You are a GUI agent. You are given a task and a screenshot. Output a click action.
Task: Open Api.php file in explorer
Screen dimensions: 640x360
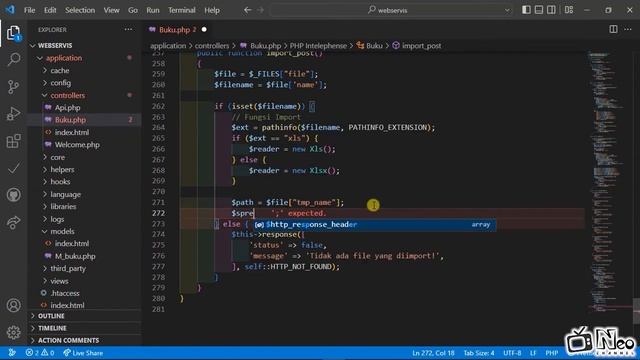(x=67, y=108)
